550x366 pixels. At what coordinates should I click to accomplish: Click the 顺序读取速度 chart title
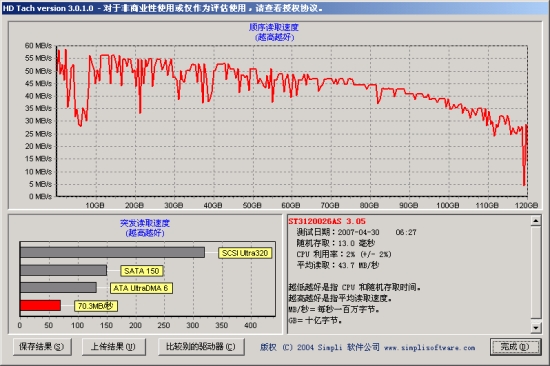tap(274, 27)
